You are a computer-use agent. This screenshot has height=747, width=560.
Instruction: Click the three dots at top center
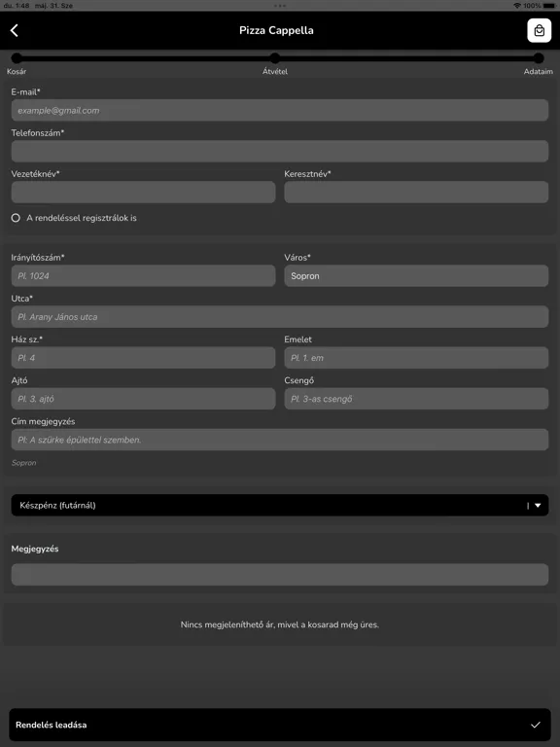click(x=280, y=6)
